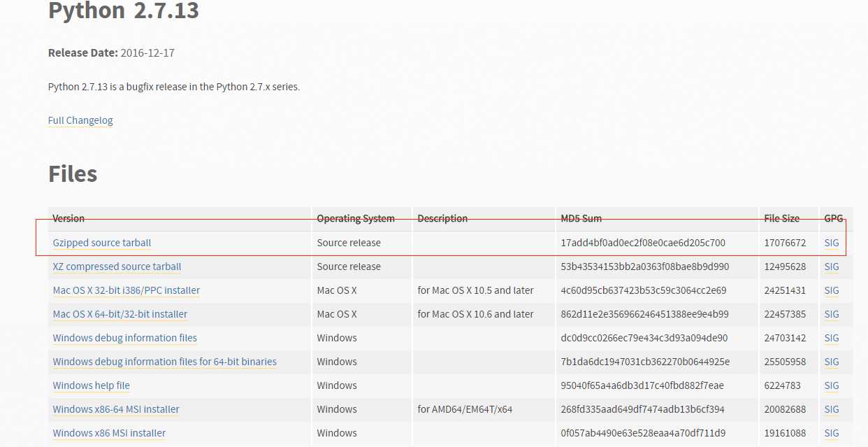Click the Python 2.7.13 page heading
Viewport: 868px width, 447px height.
124,10
